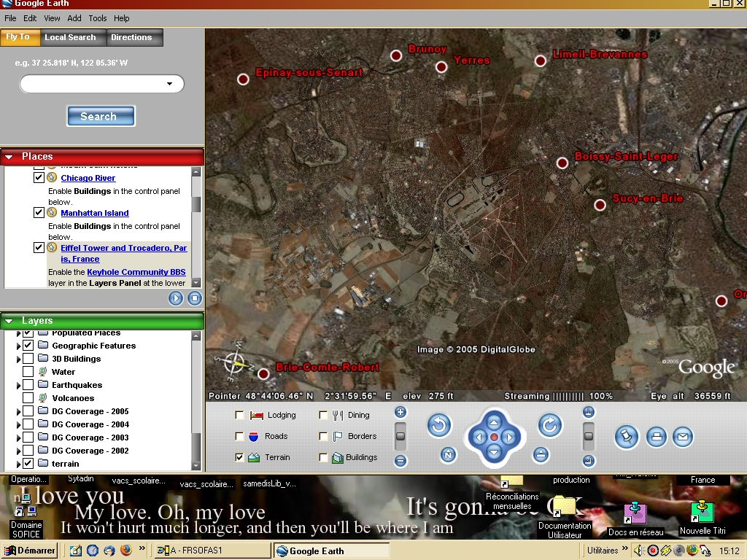Pan map down with arrow
The width and height of the screenshot is (747, 560).
tap(494, 452)
